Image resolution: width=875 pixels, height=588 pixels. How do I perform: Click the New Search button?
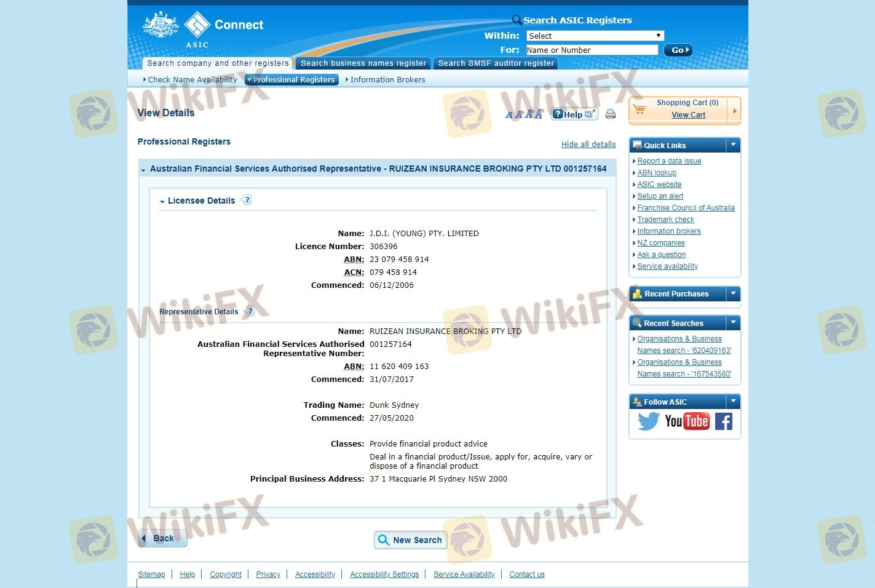tap(410, 540)
